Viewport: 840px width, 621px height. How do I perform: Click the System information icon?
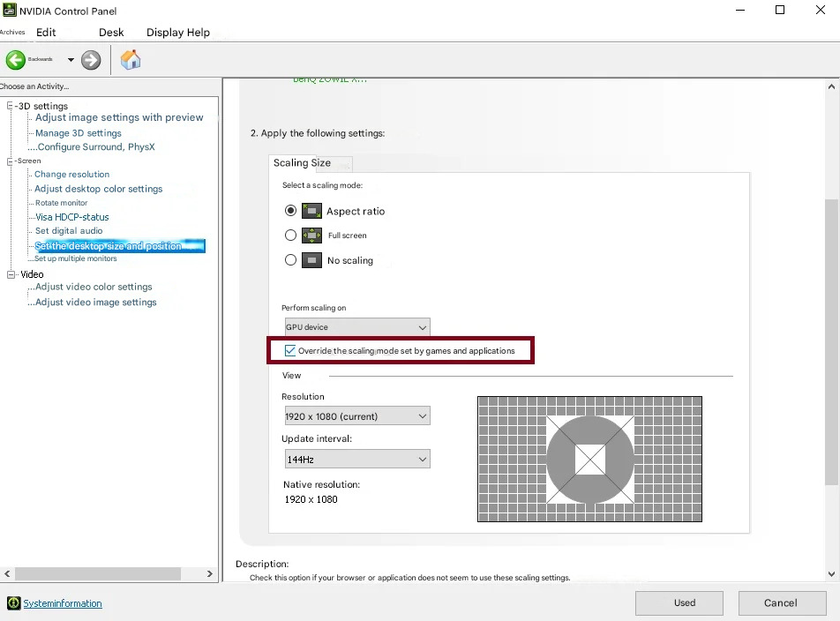(13, 603)
